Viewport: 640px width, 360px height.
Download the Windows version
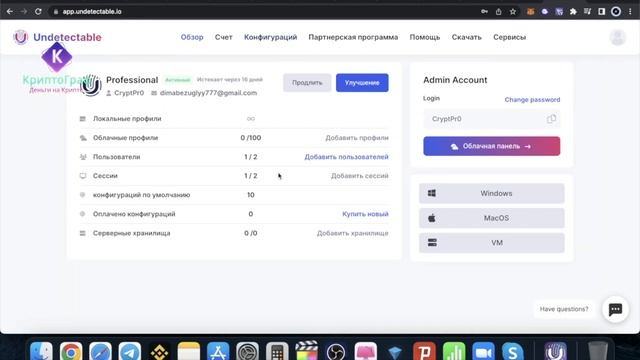point(491,193)
